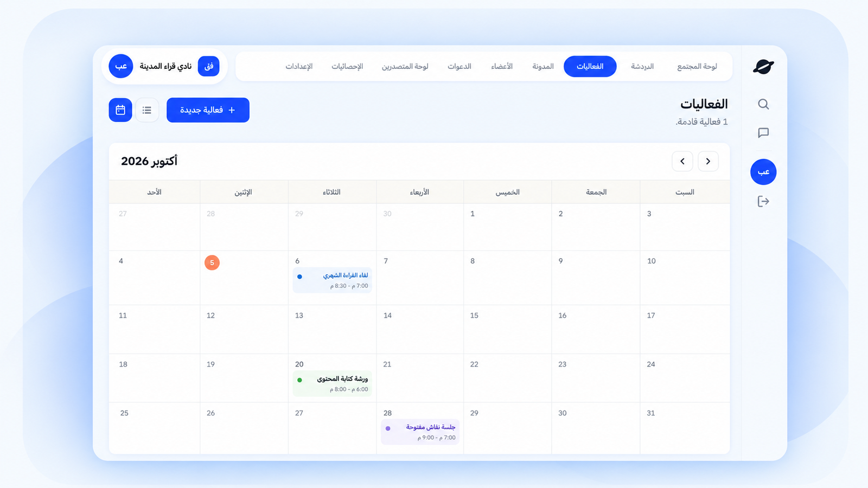Create a new event with فعالية جديدة
The height and width of the screenshot is (488, 868).
pos(208,110)
